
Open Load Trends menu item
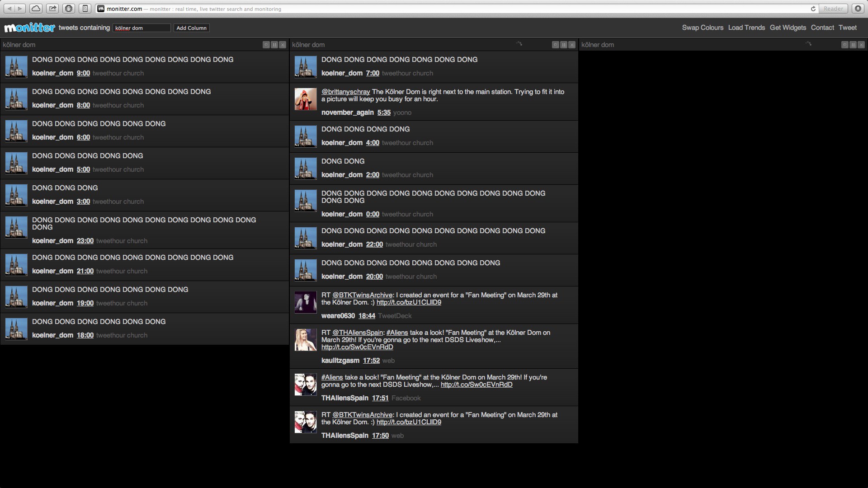(x=746, y=28)
